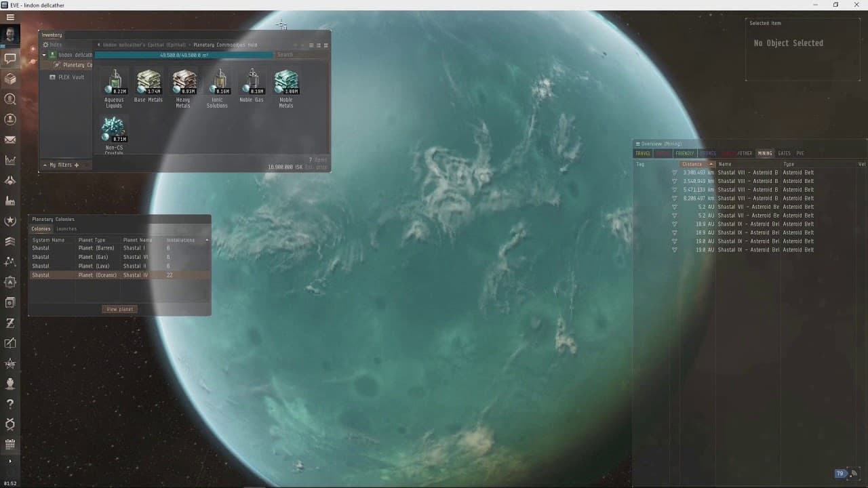Image resolution: width=868 pixels, height=488 pixels.
Task: Open the Overview window menu icon
Action: 637,144
